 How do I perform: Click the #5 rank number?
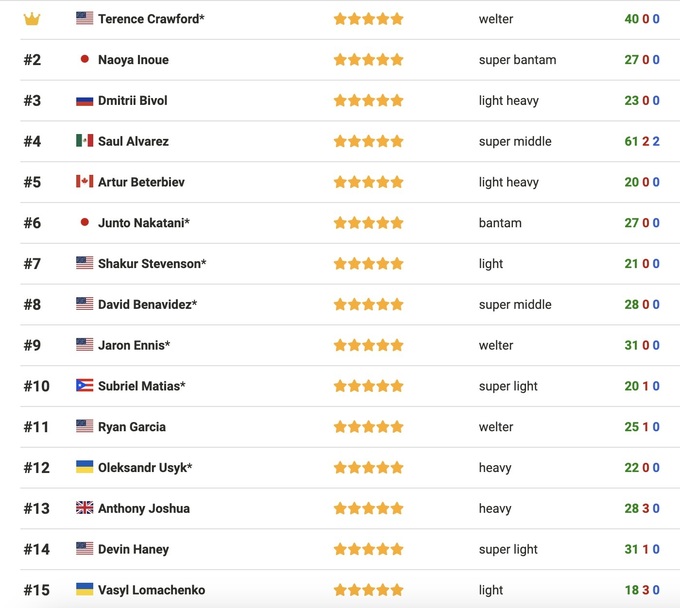[x=32, y=182]
